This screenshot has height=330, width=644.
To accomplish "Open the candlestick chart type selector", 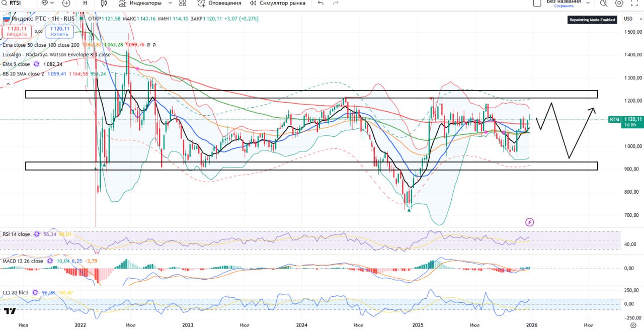I will (104, 3).
